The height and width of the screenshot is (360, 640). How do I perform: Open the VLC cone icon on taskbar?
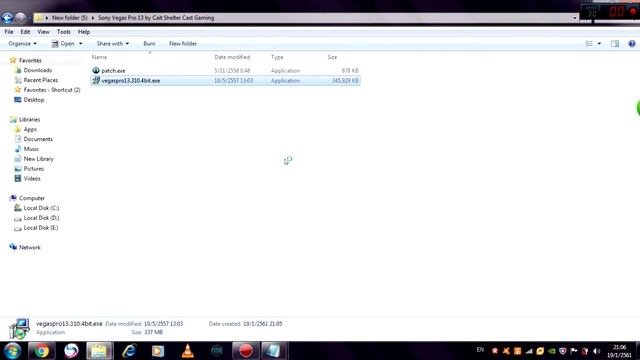pyautogui.click(x=187, y=351)
